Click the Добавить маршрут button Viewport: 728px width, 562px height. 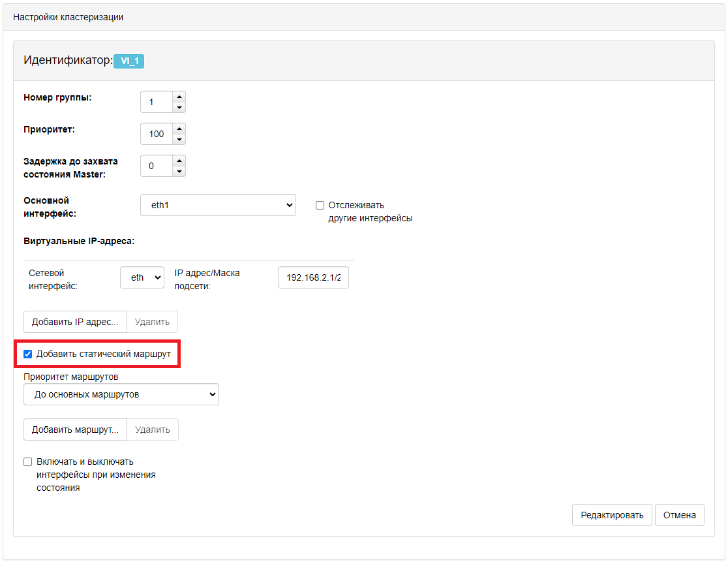75,429
